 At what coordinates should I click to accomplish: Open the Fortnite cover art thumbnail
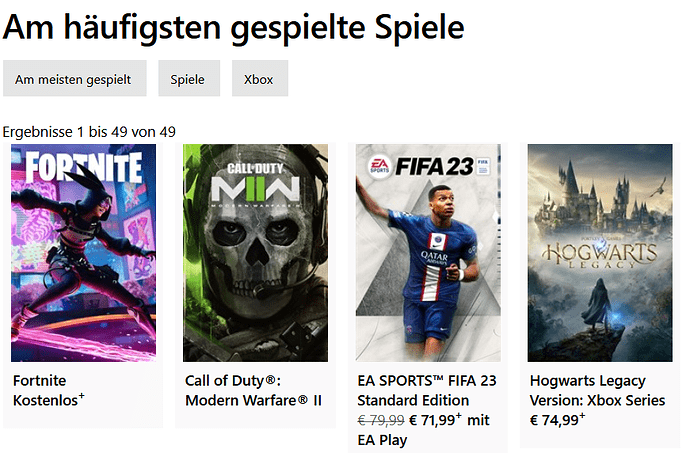[83, 253]
